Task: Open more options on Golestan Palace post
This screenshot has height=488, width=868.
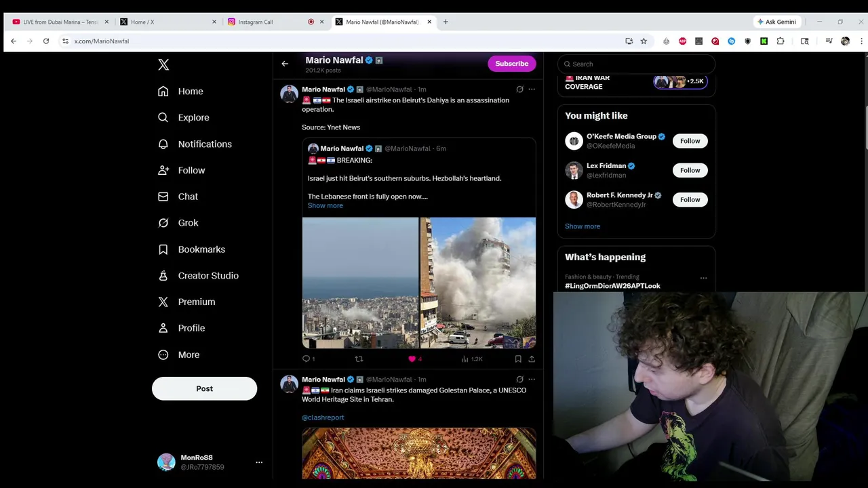Action: (532, 379)
